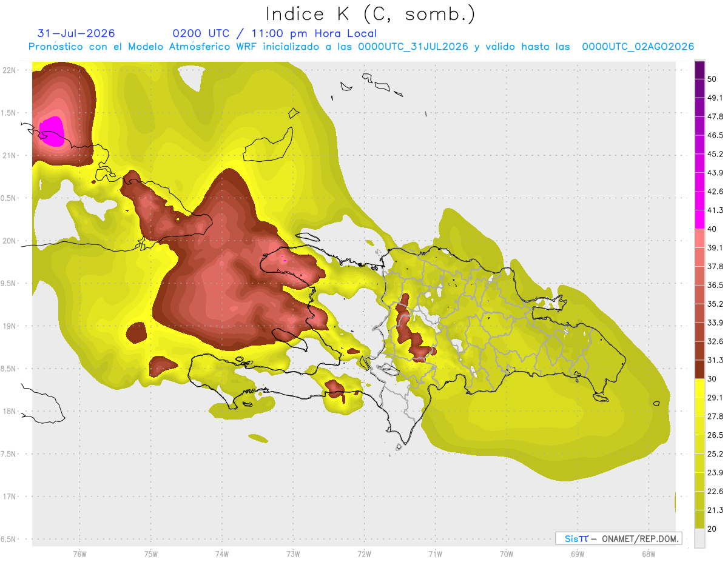
Task: Click the longitude axis label "71W"
Action: point(435,554)
